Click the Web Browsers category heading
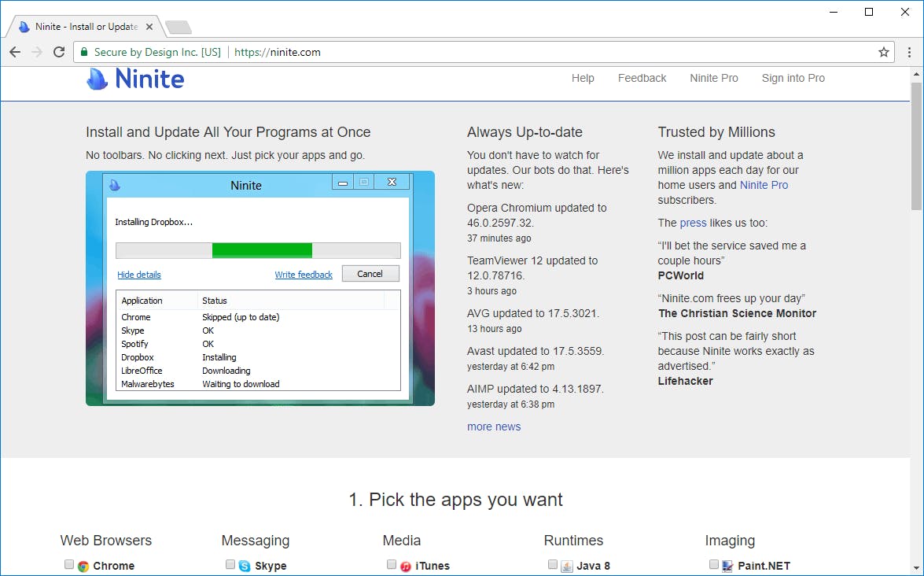The height and width of the screenshot is (576, 924). click(106, 540)
